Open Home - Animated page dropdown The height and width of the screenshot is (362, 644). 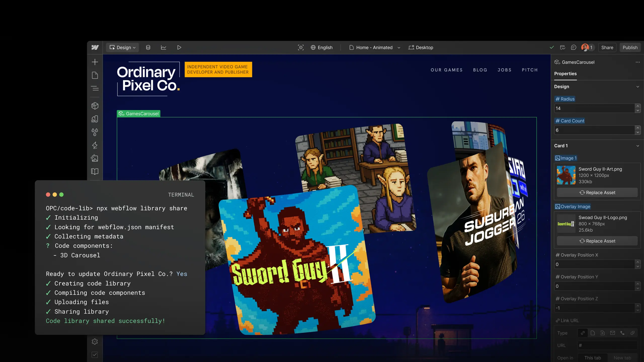pyautogui.click(x=375, y=48)
